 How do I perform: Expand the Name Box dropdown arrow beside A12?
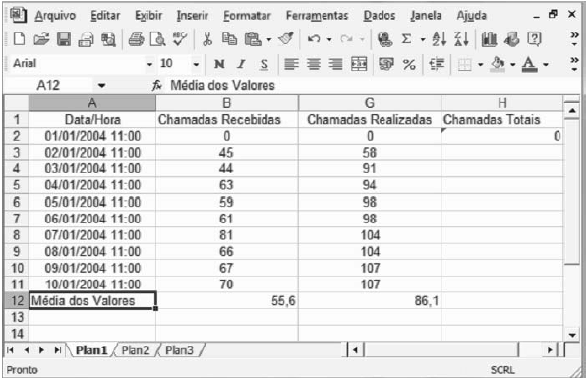[x=101, y=86]
